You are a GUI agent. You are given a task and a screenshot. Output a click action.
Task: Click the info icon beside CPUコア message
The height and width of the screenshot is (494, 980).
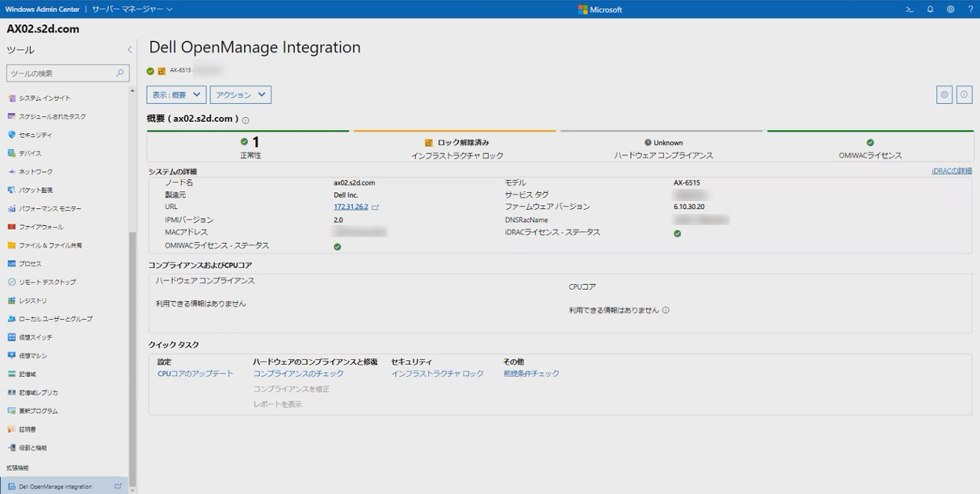(x=665, y=310)
